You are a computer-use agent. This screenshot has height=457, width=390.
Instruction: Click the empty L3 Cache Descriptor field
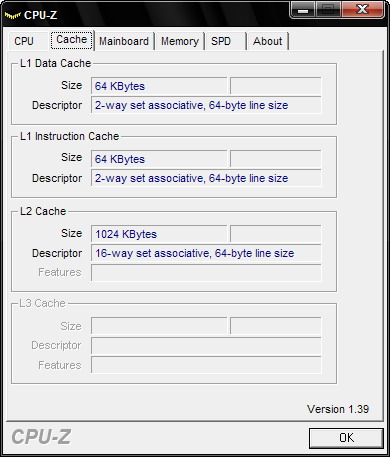pyautogui.click(x=206, y=345)
